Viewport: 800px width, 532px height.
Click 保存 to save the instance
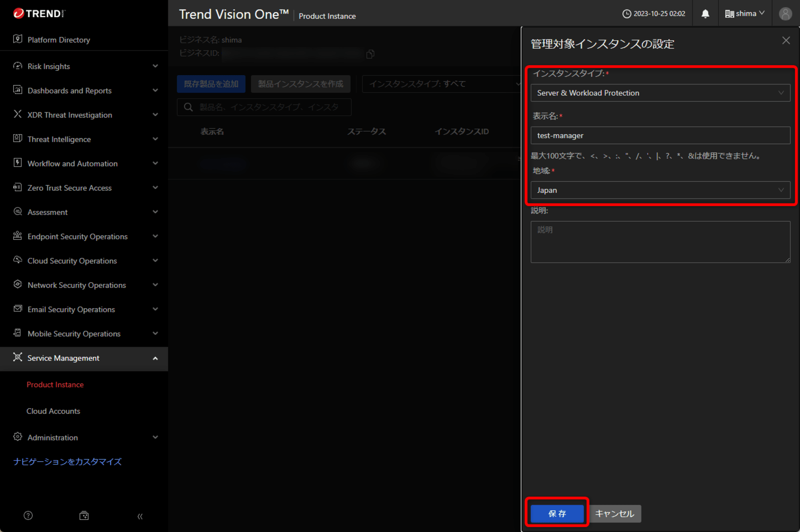pyautogui.click(x=556, y=513)
